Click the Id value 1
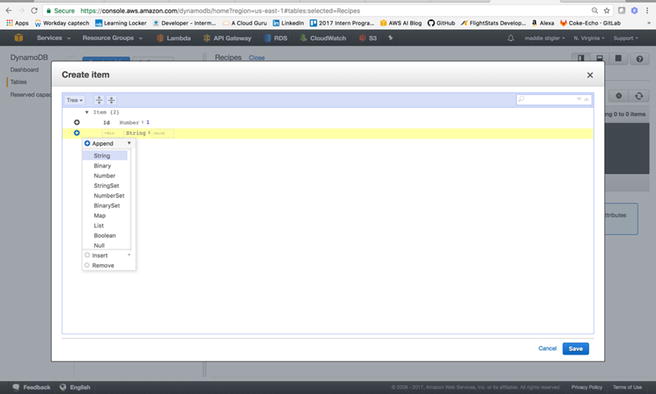The width and height of the screenshot is (656, 394). tap(148, 122)
